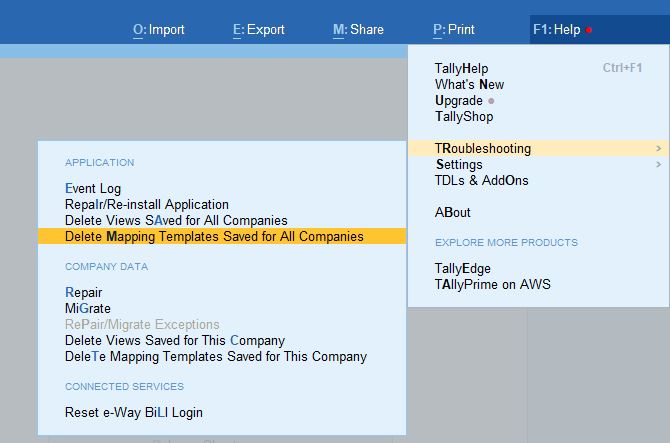Select About in Help menu
The width and height of the screenshot is (670, 443).
point(452,213)
